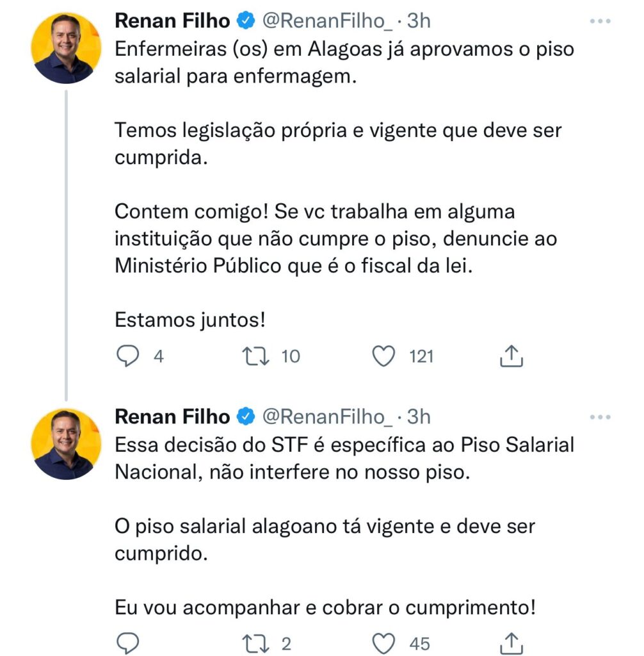Share the second tweet about STF decision
The height and width of the screenshot is (656, 644).
pos(511,643)
